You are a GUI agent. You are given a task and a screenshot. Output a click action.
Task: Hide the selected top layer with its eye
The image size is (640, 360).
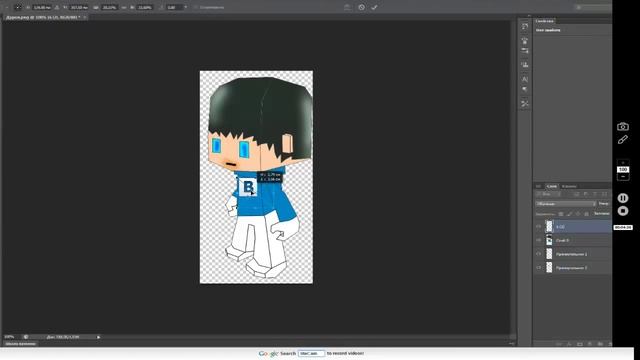click(x=538, y=227)
